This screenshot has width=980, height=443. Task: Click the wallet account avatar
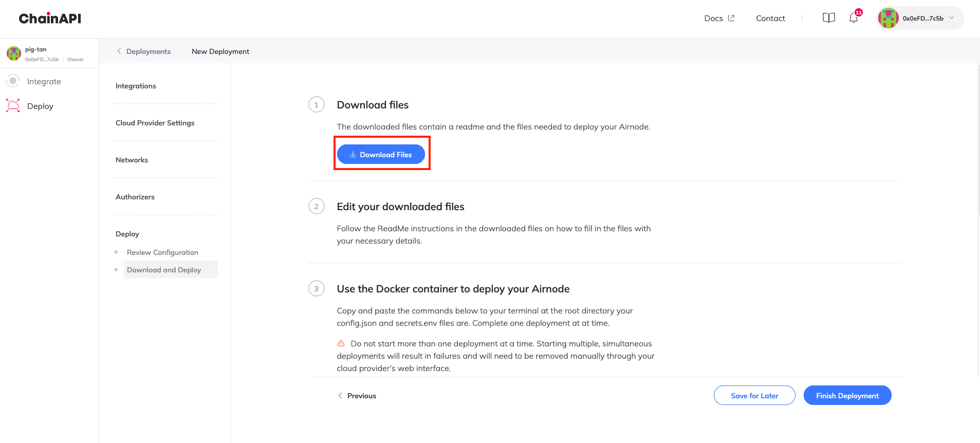click(888, 18)
